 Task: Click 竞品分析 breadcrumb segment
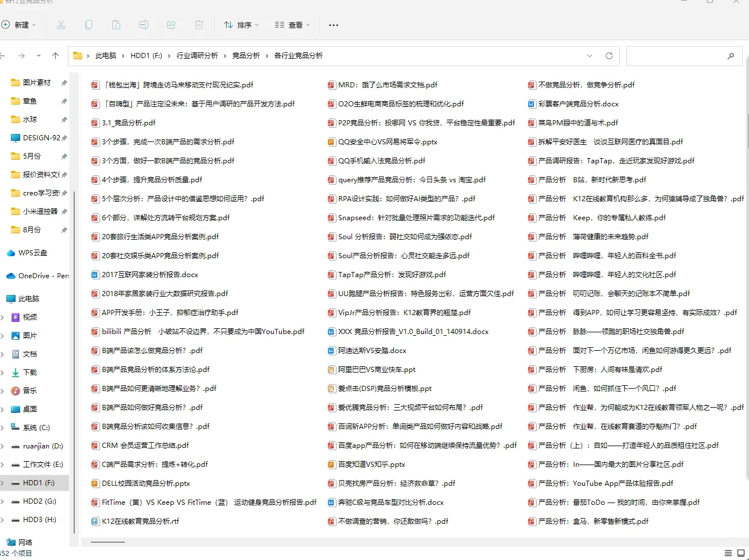246,56
